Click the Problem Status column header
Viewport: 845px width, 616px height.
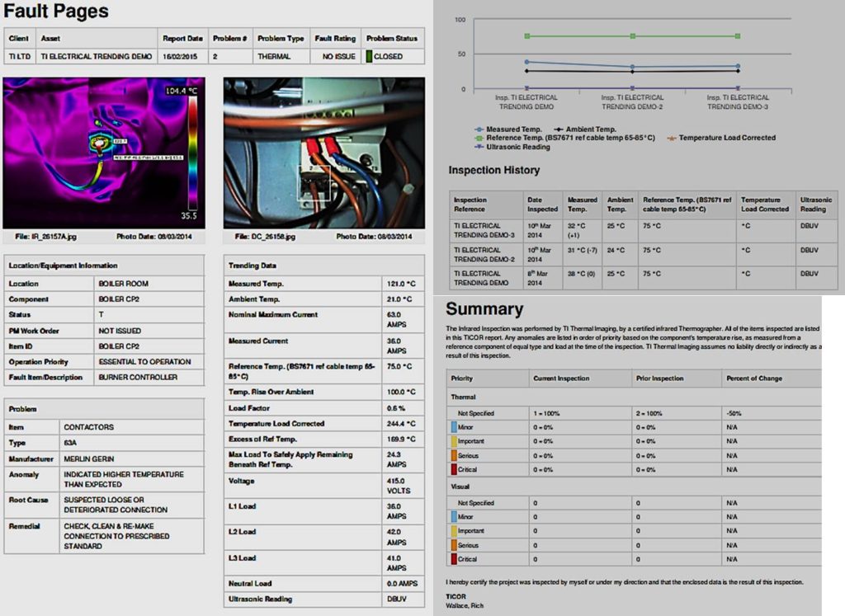(392, 38)
